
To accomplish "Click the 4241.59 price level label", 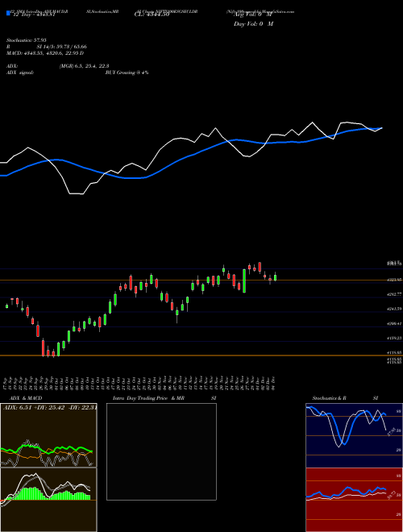I will pos(395,309).
